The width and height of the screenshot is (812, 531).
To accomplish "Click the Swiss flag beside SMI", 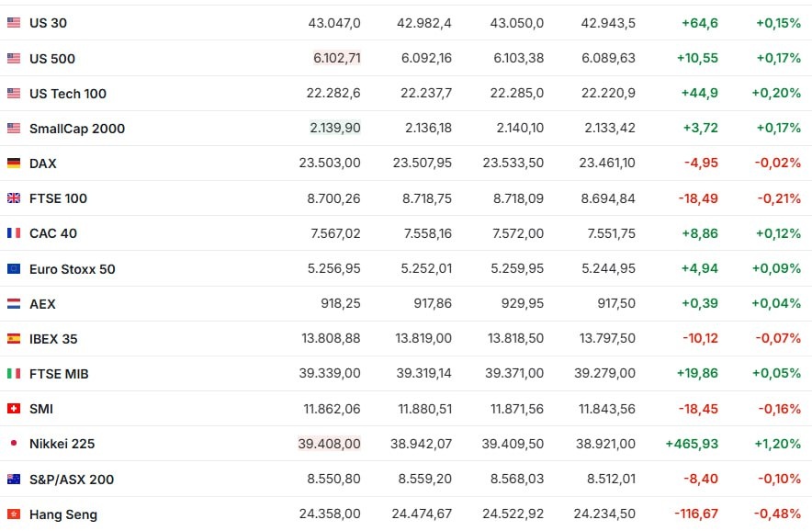I will tap(14, 408).
